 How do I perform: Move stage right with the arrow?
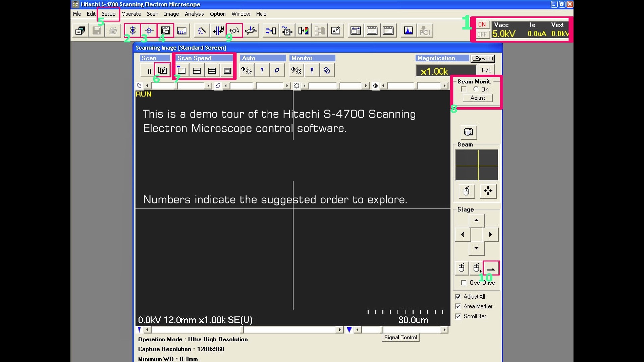tap(490, 235)
